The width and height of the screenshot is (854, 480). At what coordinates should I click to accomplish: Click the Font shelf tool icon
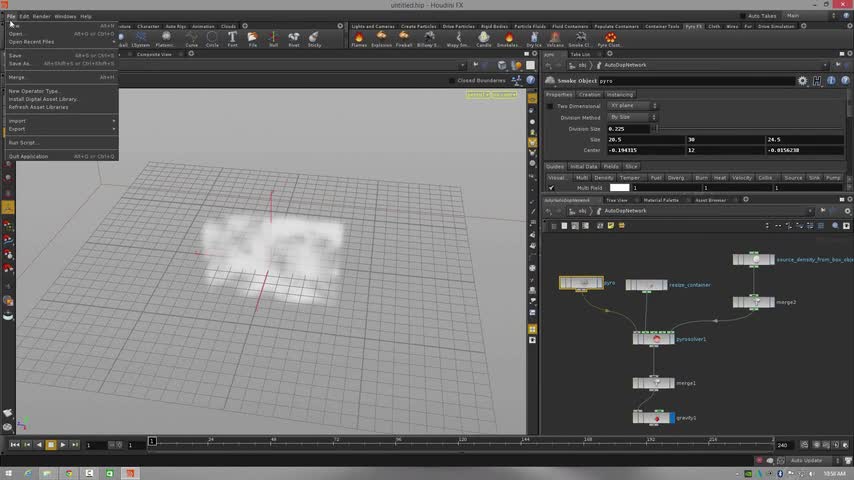pos(233,39)
